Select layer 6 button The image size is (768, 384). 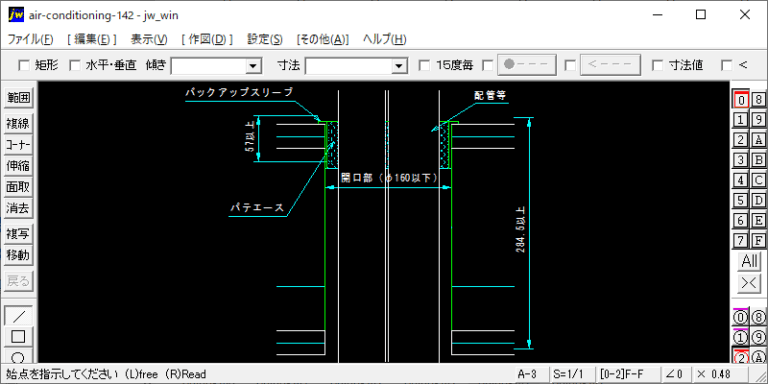pos(741,220)
